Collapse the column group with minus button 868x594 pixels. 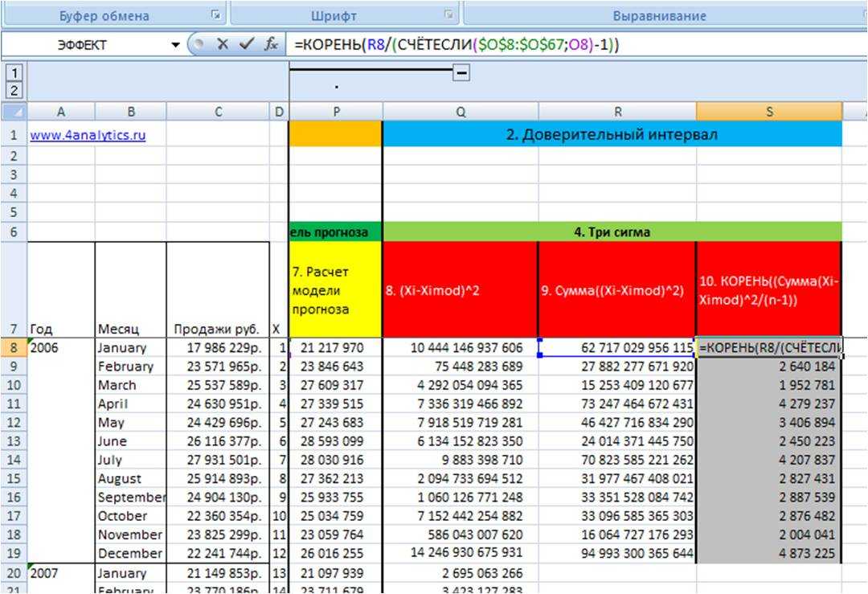tap(461, 73)
